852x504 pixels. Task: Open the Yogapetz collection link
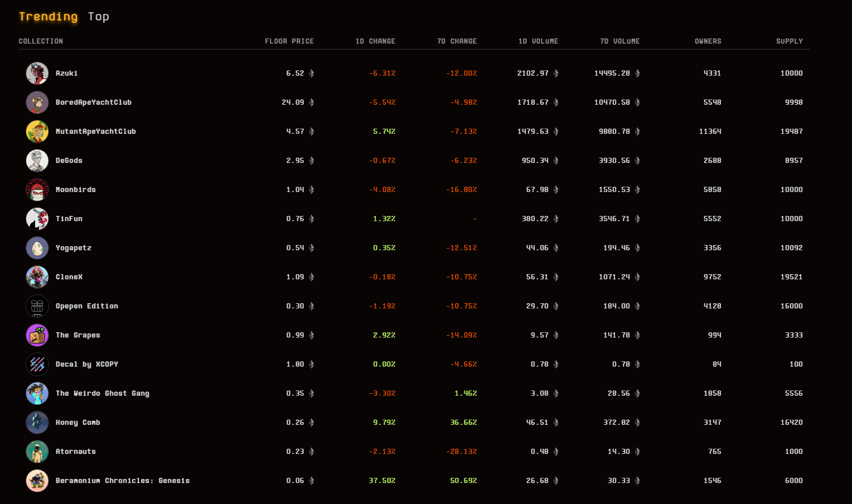[74, 248]
